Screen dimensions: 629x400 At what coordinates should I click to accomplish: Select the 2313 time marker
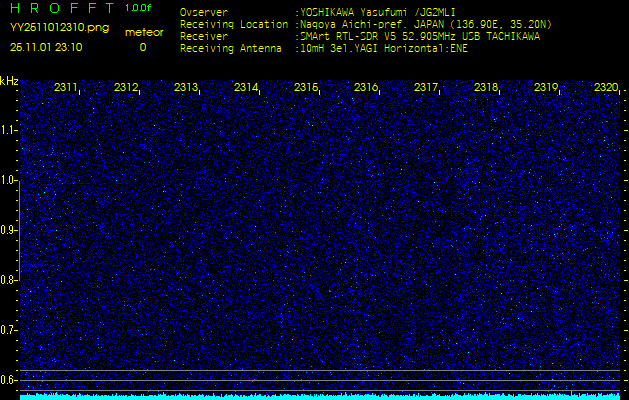coord(186,88)
